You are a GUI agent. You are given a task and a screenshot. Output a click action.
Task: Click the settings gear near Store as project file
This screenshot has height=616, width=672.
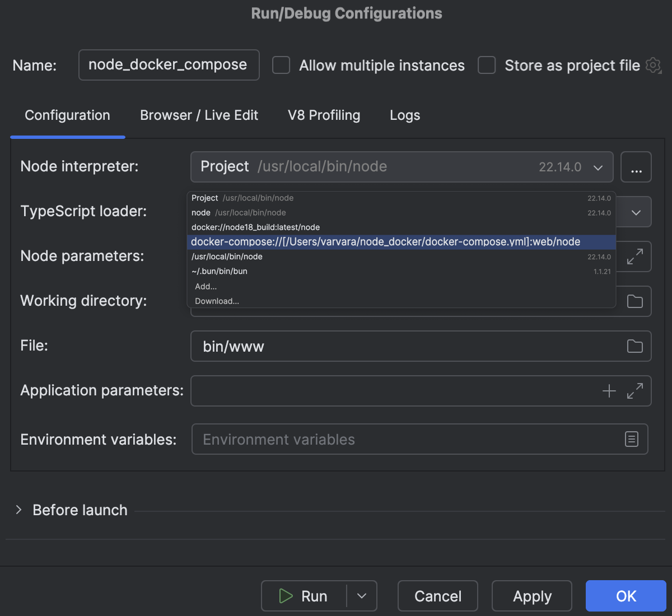click(x=653, y=65)
